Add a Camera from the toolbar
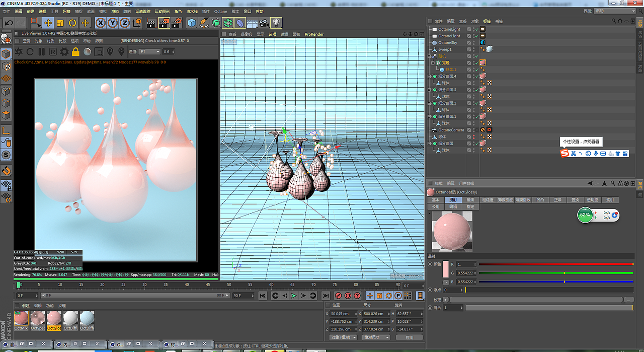This screenshot has width=644, height=352. 264,23
